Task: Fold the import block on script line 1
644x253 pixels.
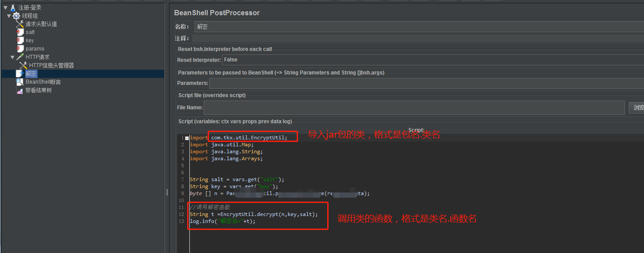Action: pos(187,137)
